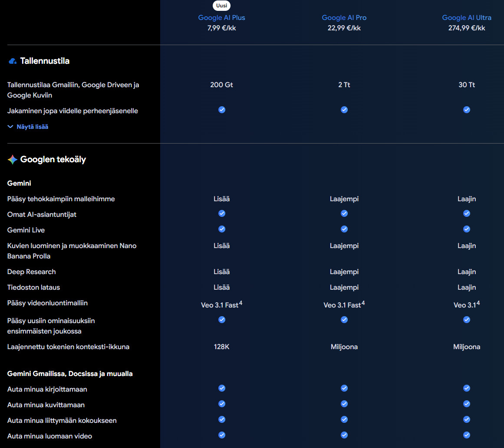
Task: Click Auta minua liittymään kokoukseen checkmark under Ultra
Action: tap(467, 419)
